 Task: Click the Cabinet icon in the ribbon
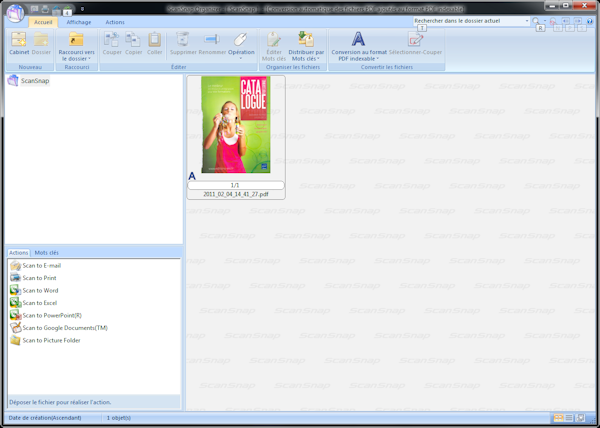19,43
